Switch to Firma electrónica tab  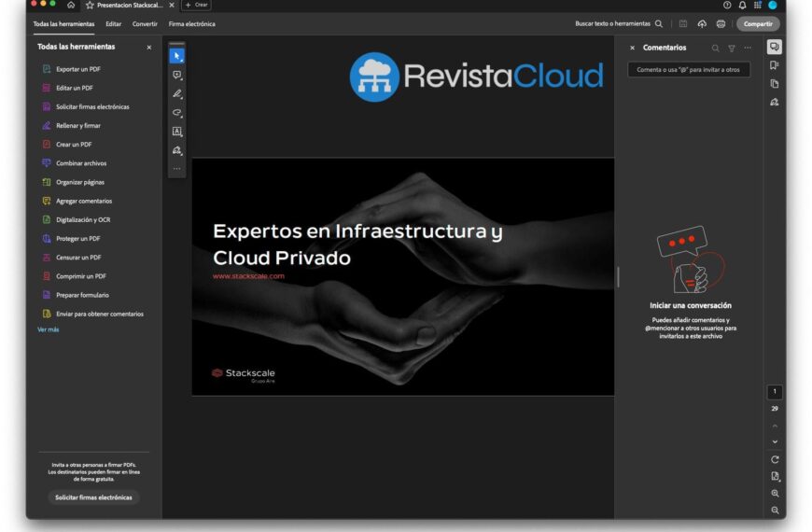point(191,24)
